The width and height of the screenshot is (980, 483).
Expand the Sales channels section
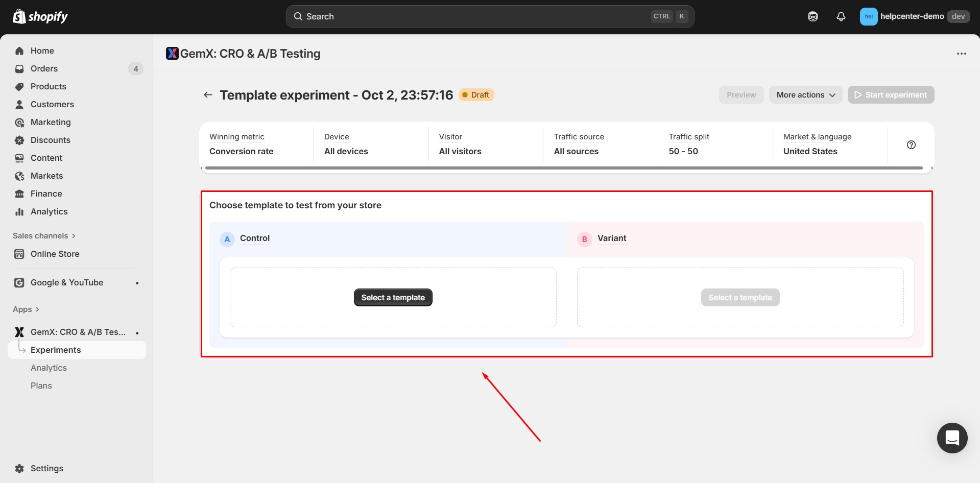[x=44, y=236]
